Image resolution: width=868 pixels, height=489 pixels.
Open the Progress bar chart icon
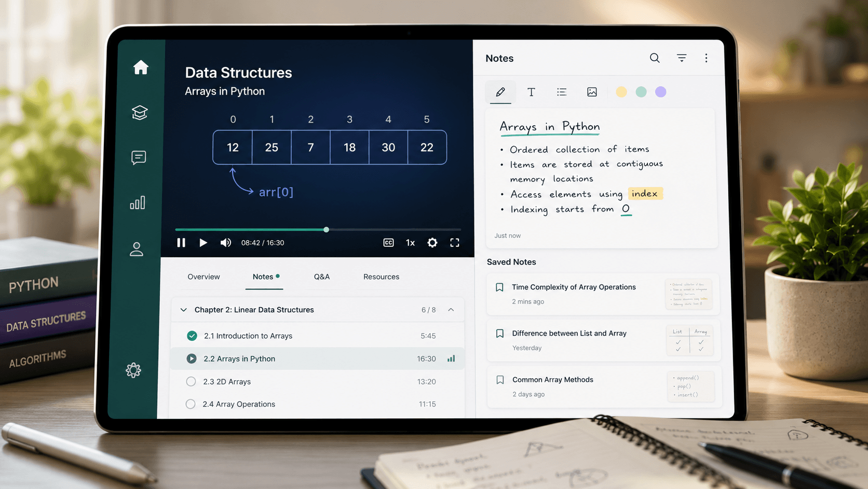(138, 203)
